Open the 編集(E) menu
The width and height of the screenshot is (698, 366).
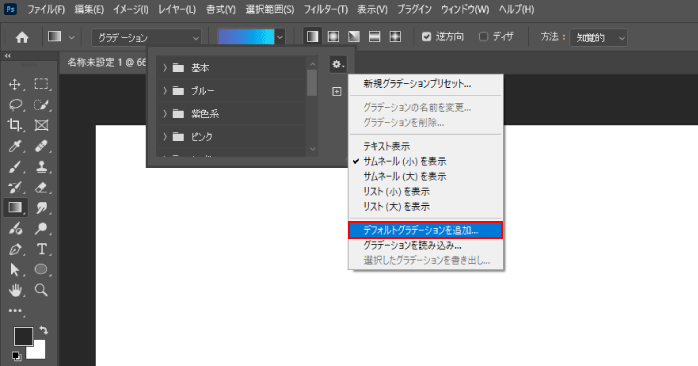(89, 9)
